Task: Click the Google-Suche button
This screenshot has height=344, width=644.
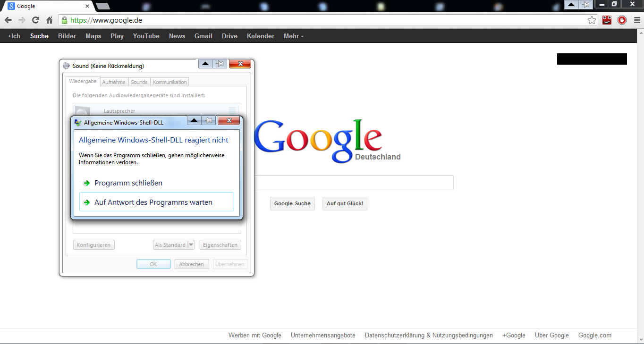Action: point(292,203)
